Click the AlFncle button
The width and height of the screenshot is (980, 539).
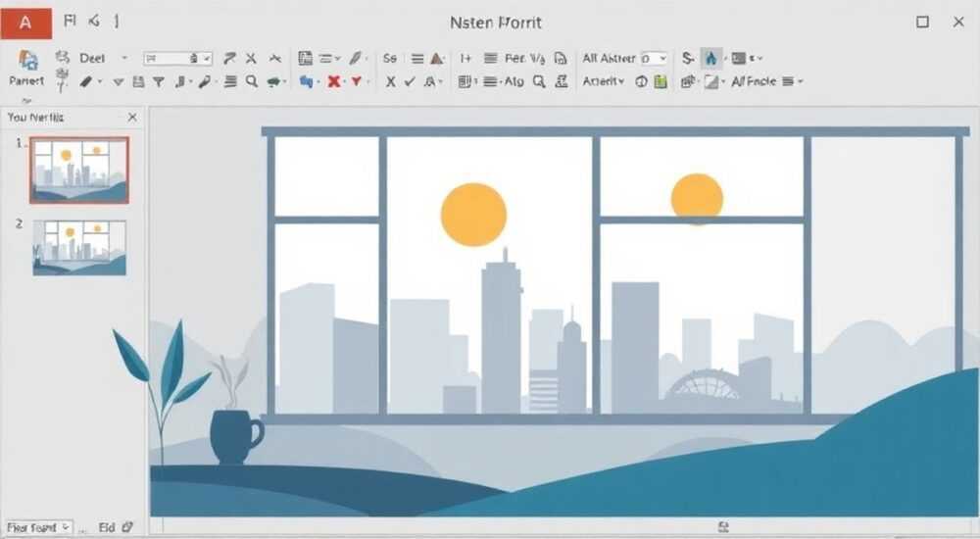click(x=753, y=81)
